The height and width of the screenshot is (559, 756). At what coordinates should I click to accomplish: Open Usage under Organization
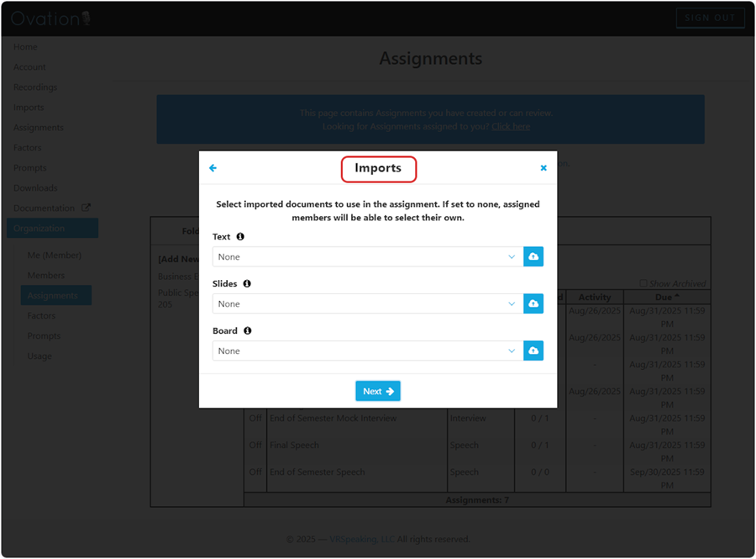tap(39, 356)
